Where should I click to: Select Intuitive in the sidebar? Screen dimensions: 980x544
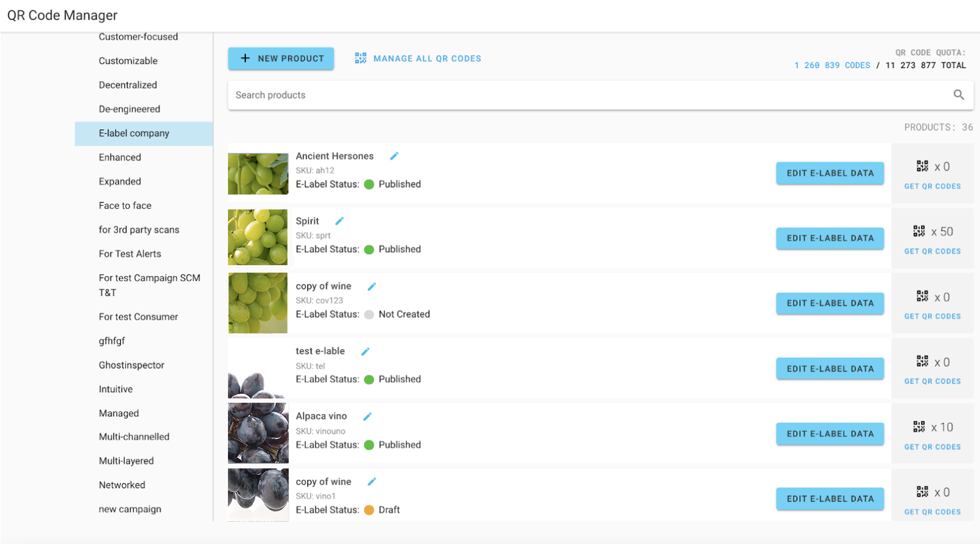coord(116,389)
